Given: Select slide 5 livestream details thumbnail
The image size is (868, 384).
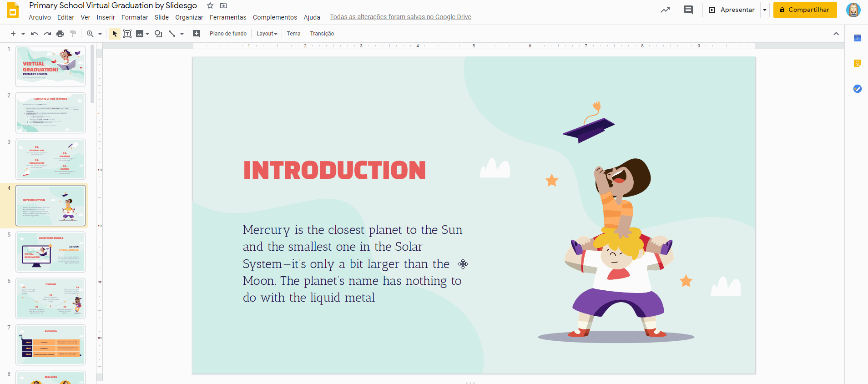Looking at the screenshot, I should (50, 252).
